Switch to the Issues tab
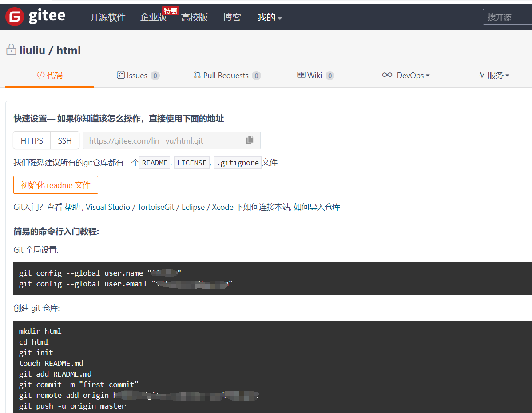The height and width of the screenshot is (413, 532). click(137, 76)
